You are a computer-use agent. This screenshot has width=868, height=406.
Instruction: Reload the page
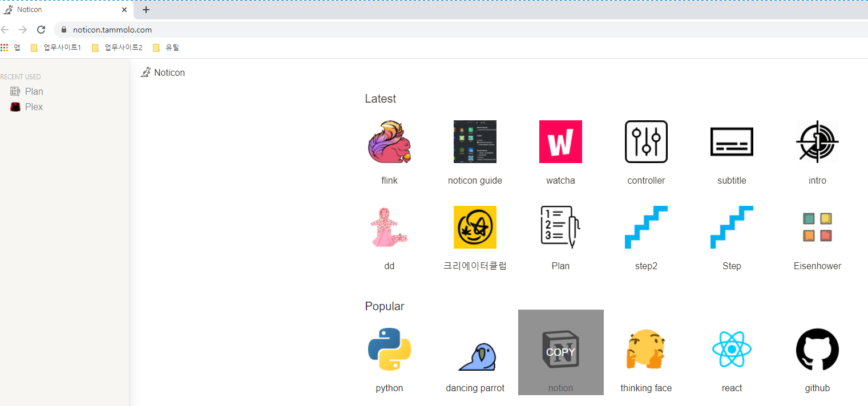pyautogui.click(x=41, y=30)
